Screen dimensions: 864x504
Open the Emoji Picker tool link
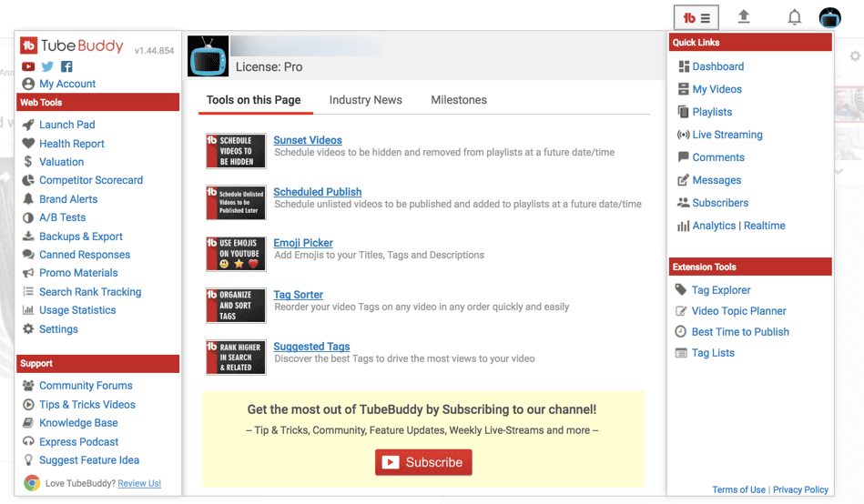click(303, 242)
